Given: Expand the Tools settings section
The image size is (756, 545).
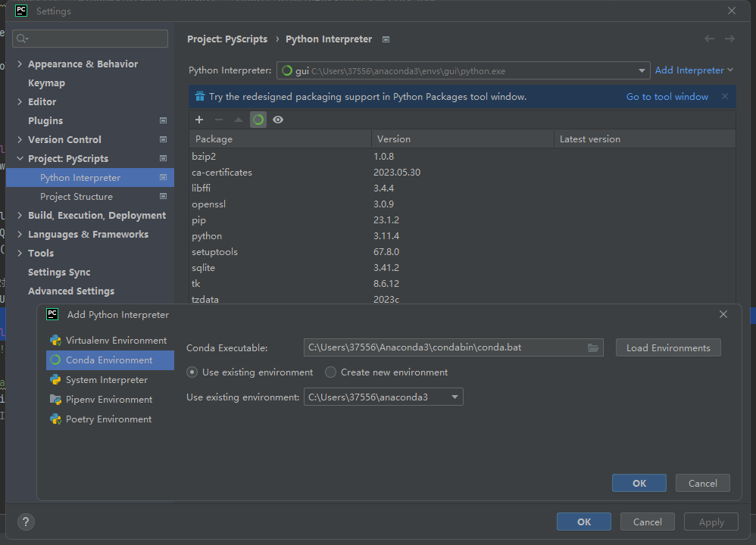Looking at the screenshot, I should point(20,253).
